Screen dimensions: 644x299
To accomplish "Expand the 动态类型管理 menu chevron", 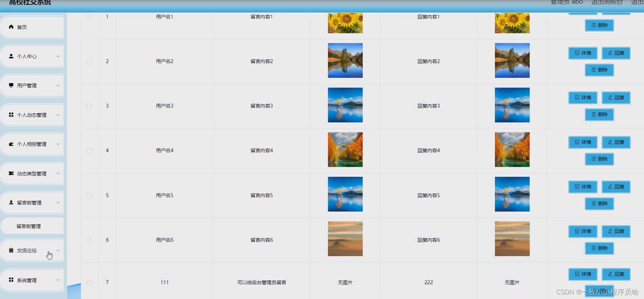I will (58, 173).
